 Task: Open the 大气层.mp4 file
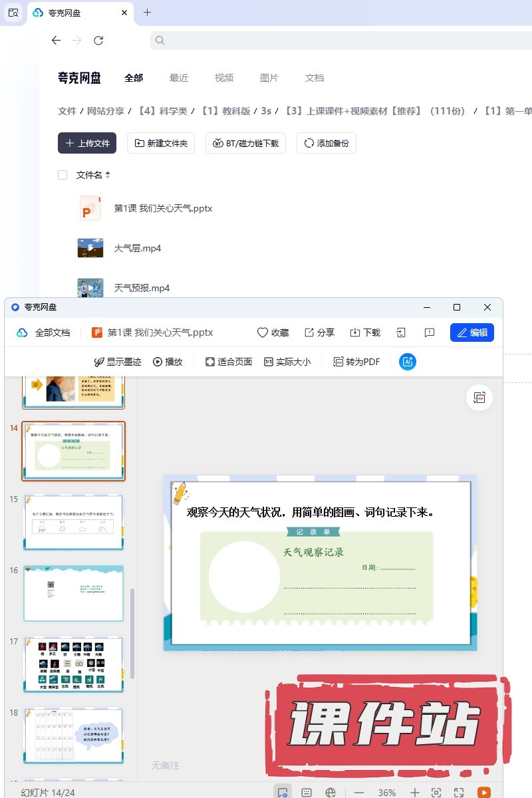(x=138, y=248)
